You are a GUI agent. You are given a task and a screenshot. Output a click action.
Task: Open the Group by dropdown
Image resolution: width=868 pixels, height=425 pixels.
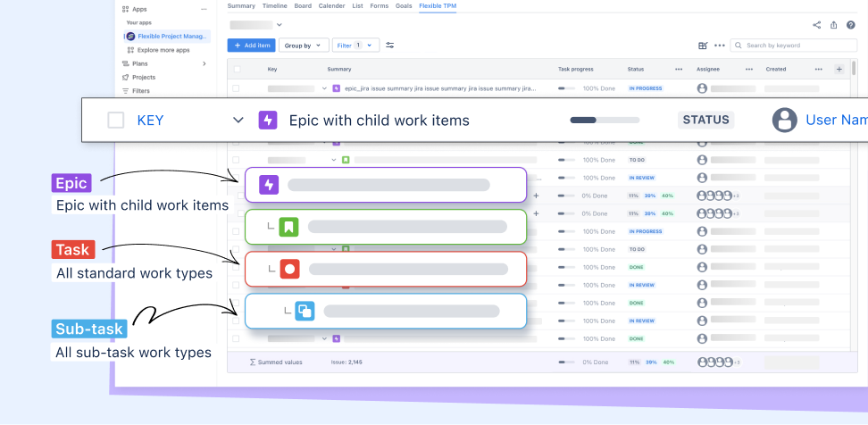303,45
